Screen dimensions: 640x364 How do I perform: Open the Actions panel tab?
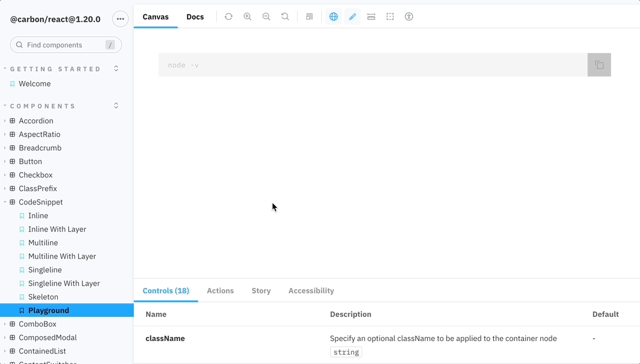pyautogui.click(x=220, y=290)
